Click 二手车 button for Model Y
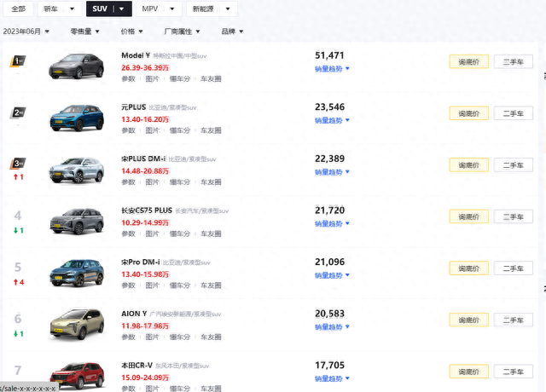546x392 pixels. tap(514, 62)
